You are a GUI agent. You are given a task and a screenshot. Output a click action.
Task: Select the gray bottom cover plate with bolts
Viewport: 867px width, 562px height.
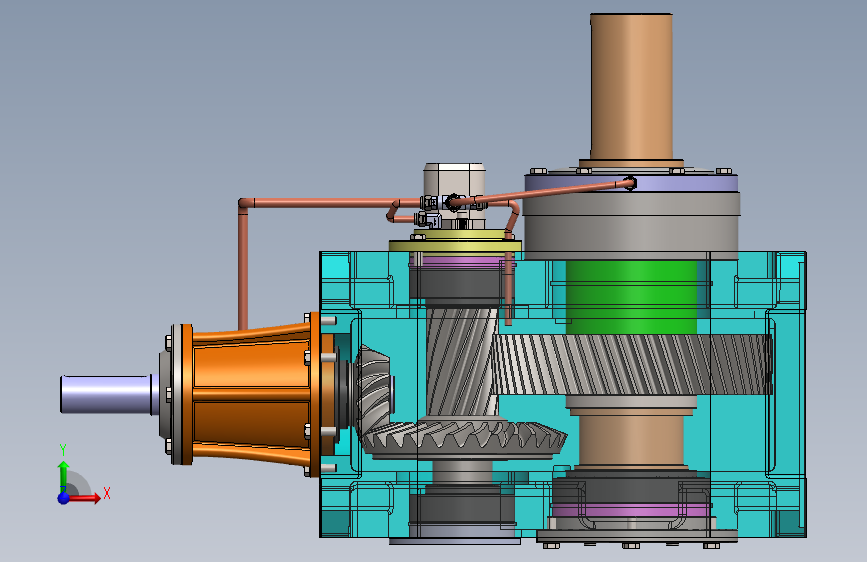click(x=637, y=535)
